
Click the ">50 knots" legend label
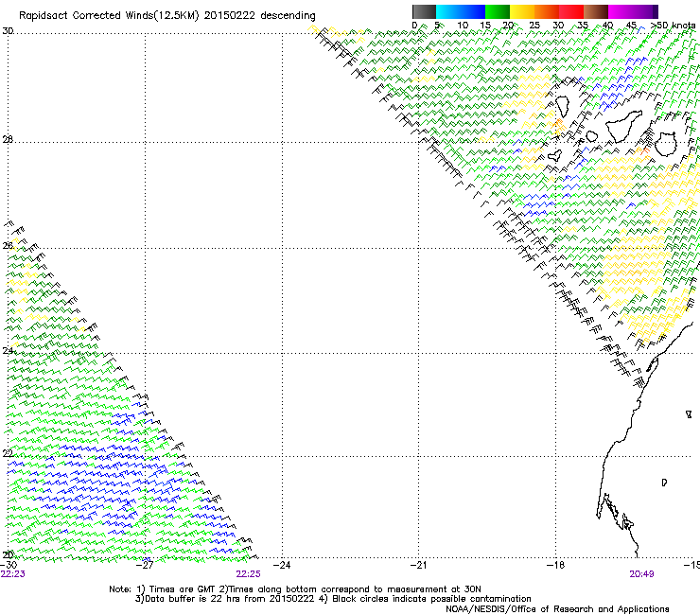[673, 25]
